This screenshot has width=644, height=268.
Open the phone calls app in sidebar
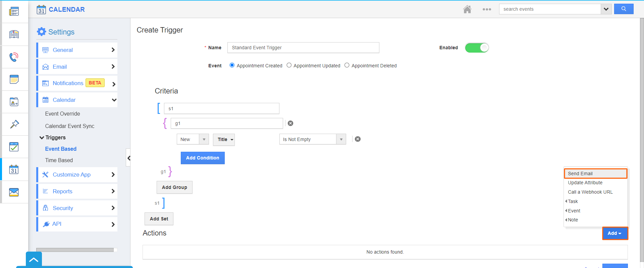point(14,57)
